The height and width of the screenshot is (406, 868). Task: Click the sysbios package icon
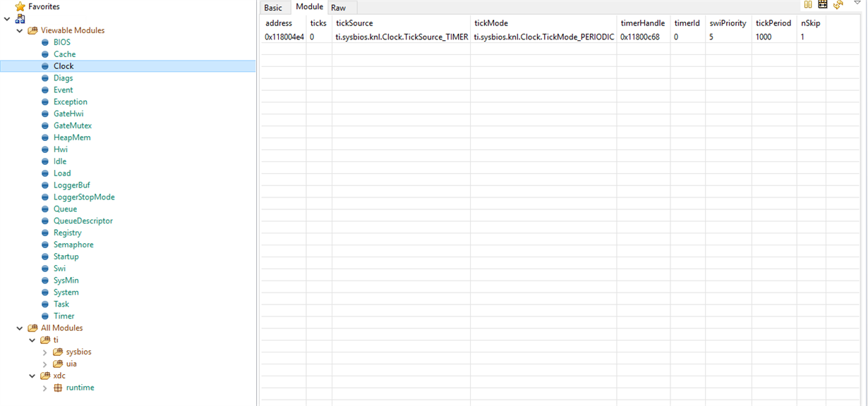tap(58, 352)
